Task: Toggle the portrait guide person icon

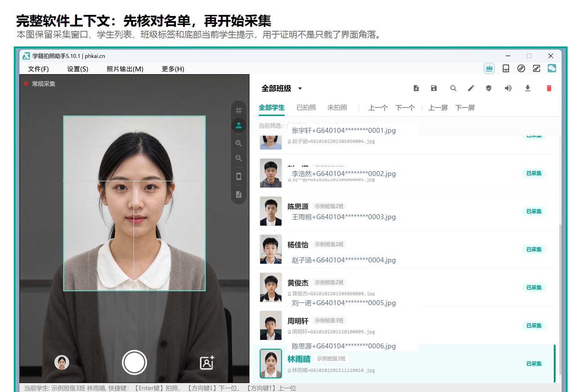Action: (239, 125)
